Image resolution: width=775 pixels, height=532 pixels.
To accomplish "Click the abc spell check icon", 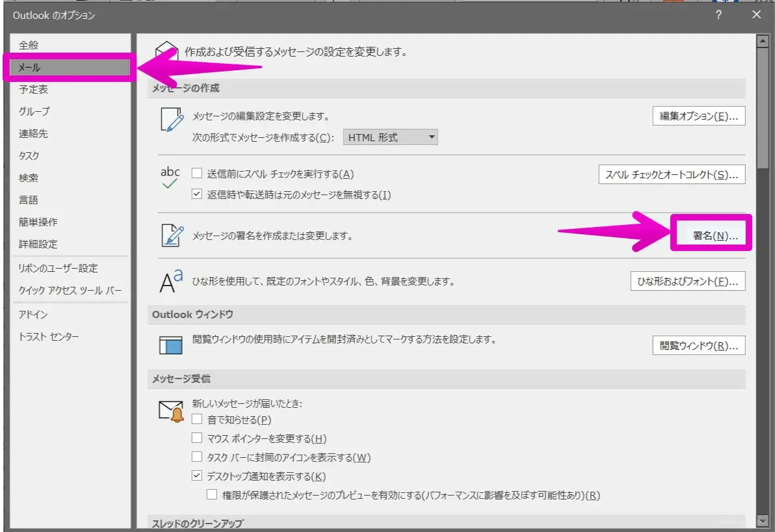I will tap(170, 178).
